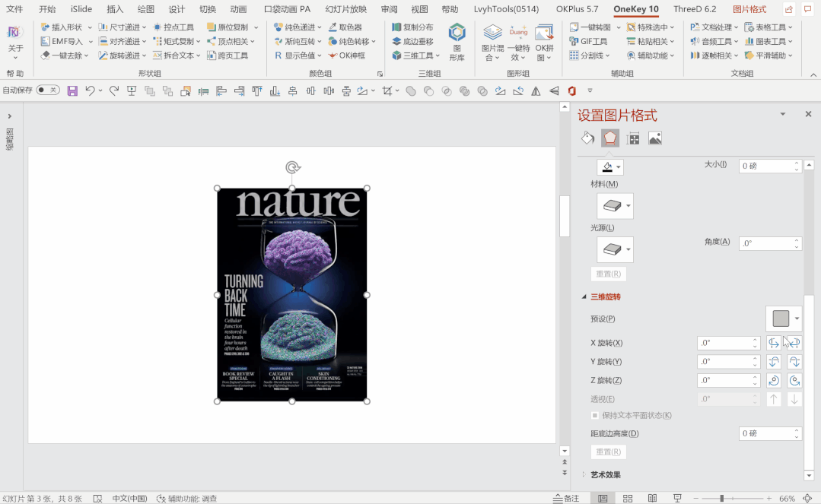Viewport: 821px width, 504px height.
Task: Click the Undo arrow icon
Action: coord(90,91)
